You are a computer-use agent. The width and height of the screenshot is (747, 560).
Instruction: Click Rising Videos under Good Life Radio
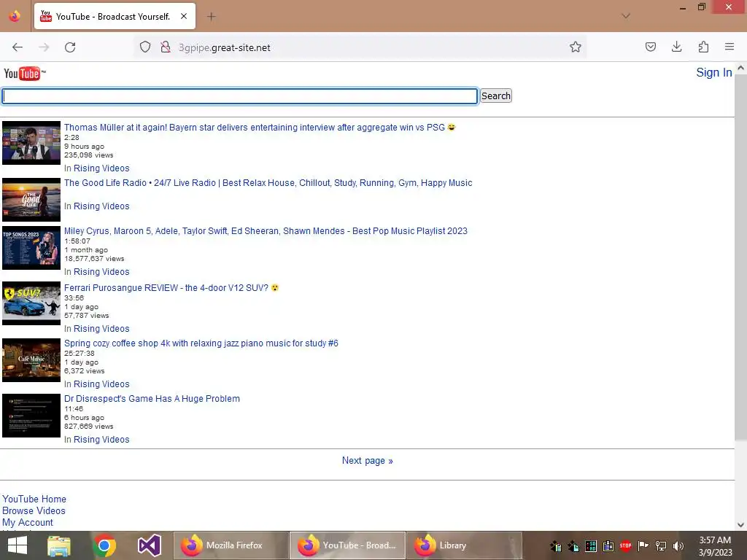101,206
